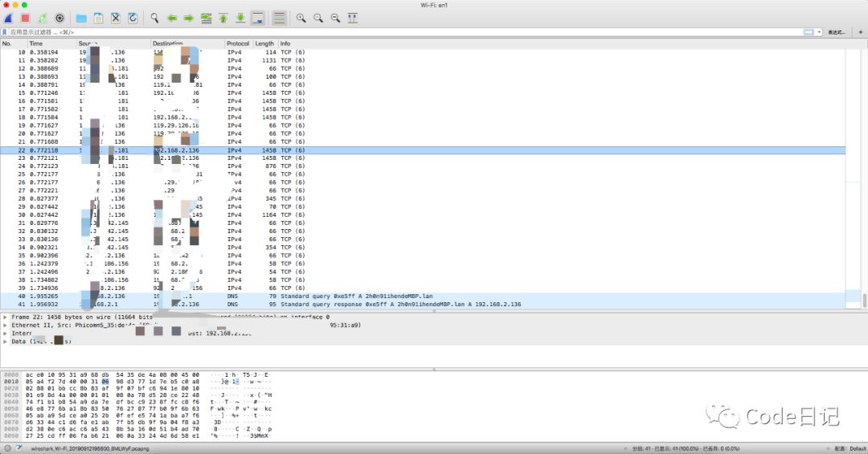Apply the display filter with arrow button
The width and height of the screenshot is (868, 454).
(x=809, y=32)
